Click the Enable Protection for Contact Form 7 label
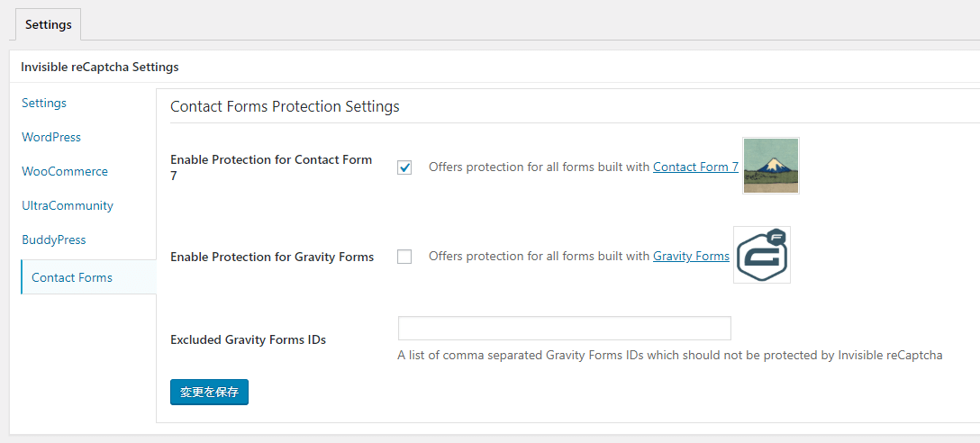The width and height of the screenshot is (980, 443). (271, 167)
